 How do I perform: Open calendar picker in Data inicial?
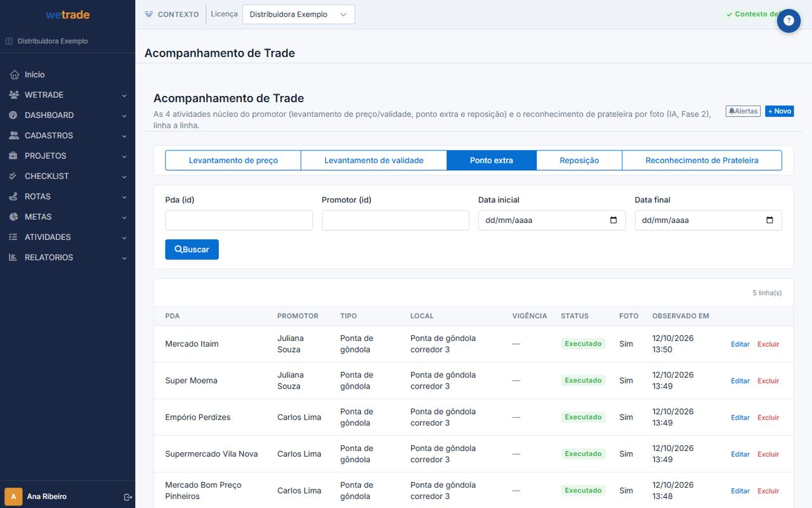tap(613, 220)
